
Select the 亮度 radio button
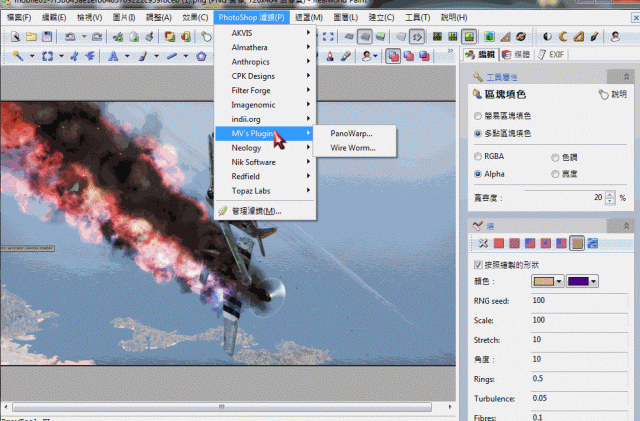point(555,174)
